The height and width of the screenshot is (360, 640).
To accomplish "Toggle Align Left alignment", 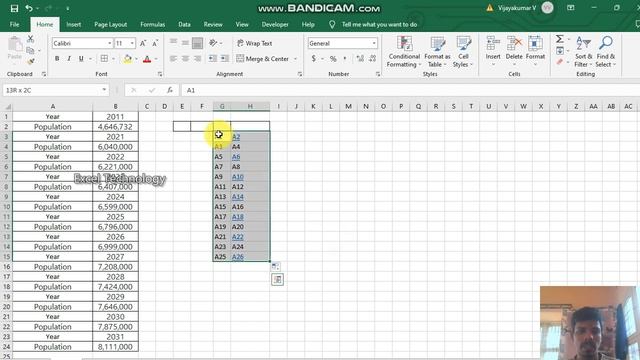I will tap(173, 59).
